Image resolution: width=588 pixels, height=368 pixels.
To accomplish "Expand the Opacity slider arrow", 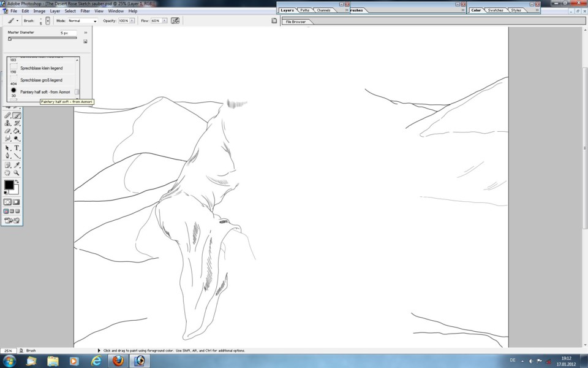I will (132, 20).
